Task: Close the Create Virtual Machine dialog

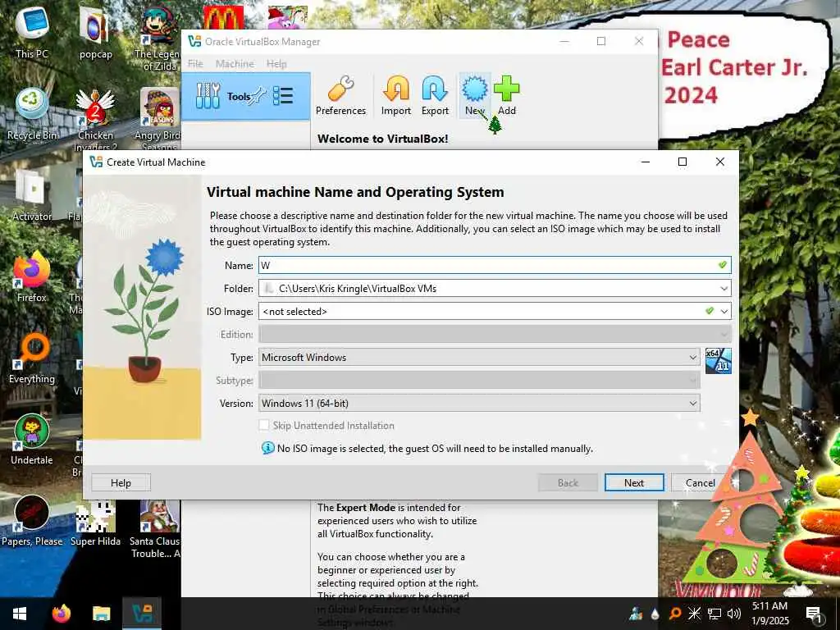Action: point(720,162)
